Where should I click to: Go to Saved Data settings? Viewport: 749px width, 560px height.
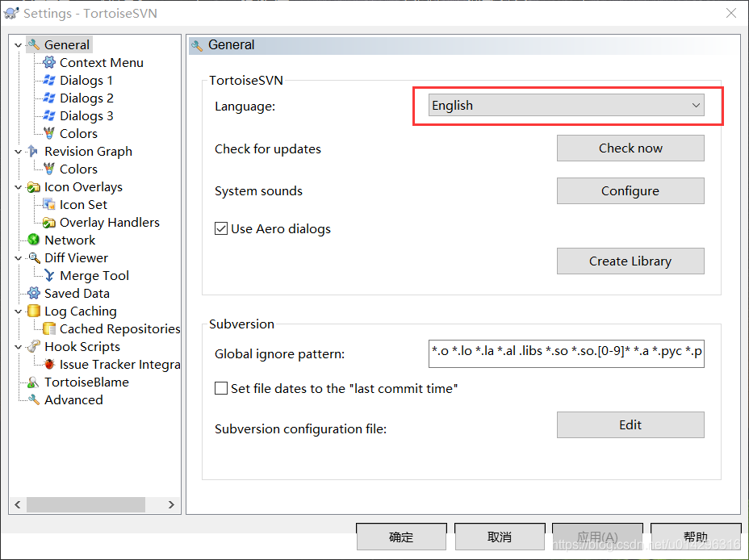point(77,293)
